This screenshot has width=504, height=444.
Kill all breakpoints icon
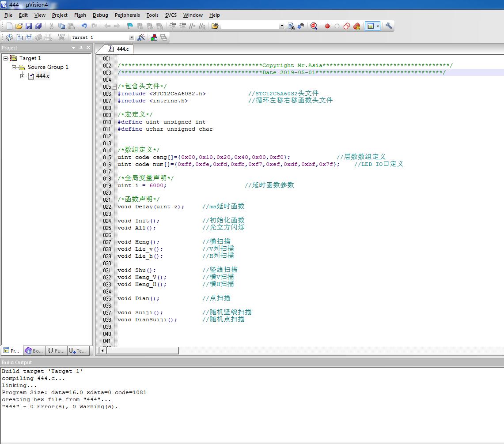point(356,26)
